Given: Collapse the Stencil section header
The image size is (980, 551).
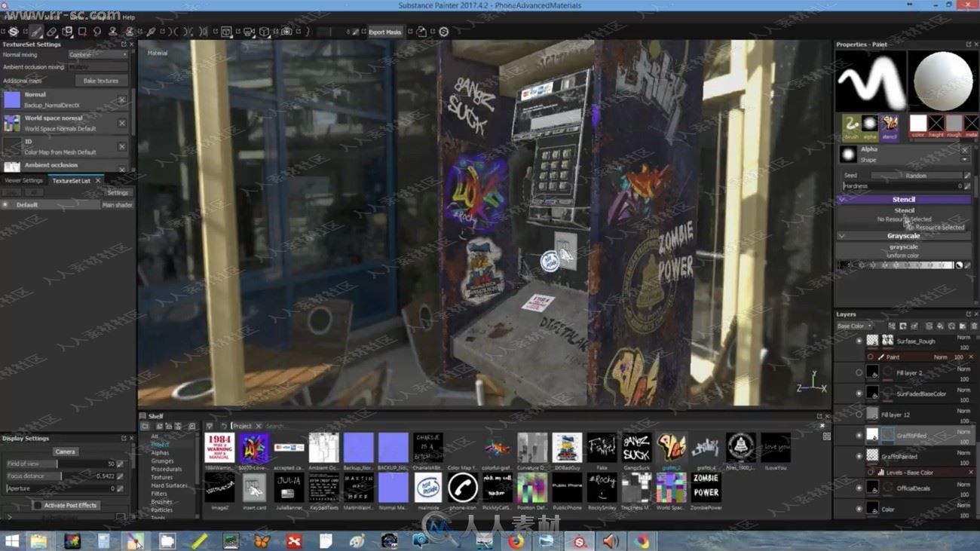Looking at the screenshot, I should pyautogui.click(x=903, y=200).
